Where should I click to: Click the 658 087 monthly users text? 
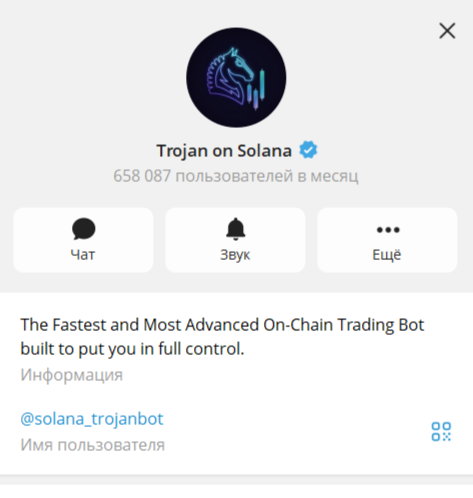236,176
